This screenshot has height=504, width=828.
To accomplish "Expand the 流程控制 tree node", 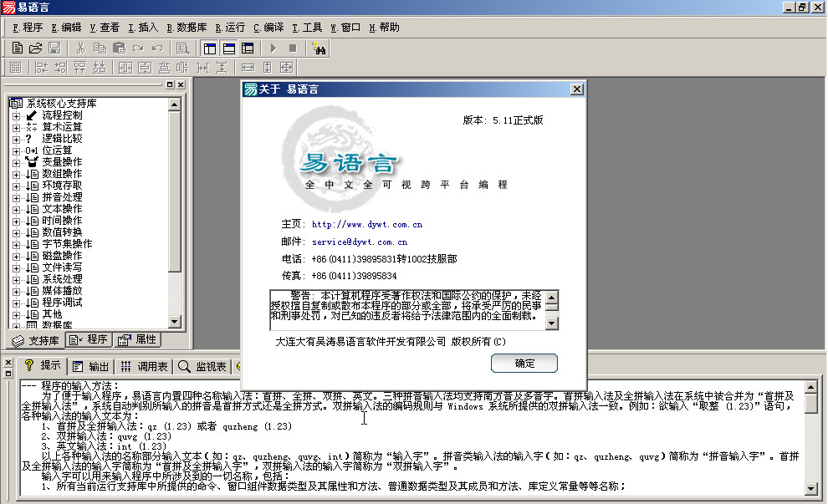I will [x=16, y=115].
